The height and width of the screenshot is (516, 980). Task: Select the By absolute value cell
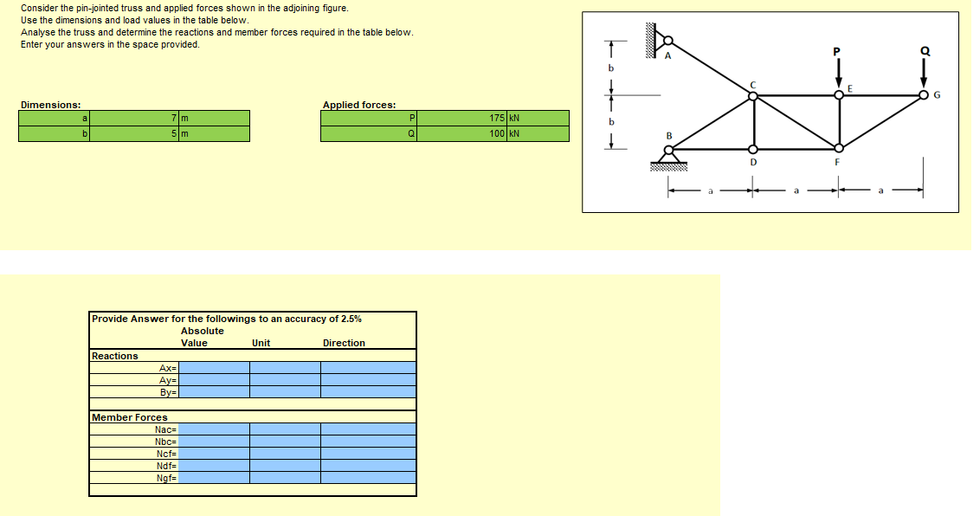pos(215,392)
